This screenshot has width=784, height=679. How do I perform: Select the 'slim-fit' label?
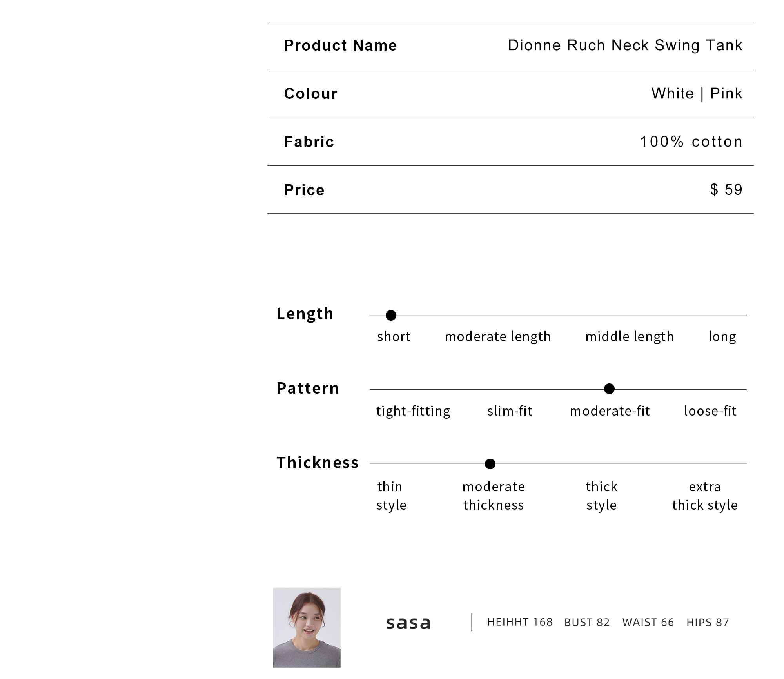tap(510, 411)
